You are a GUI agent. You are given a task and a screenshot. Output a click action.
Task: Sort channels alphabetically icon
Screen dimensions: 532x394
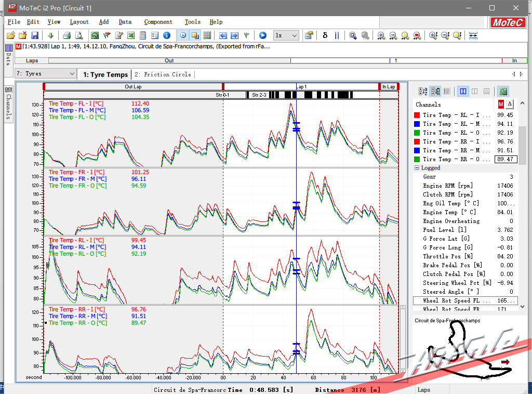coord(423,91)
